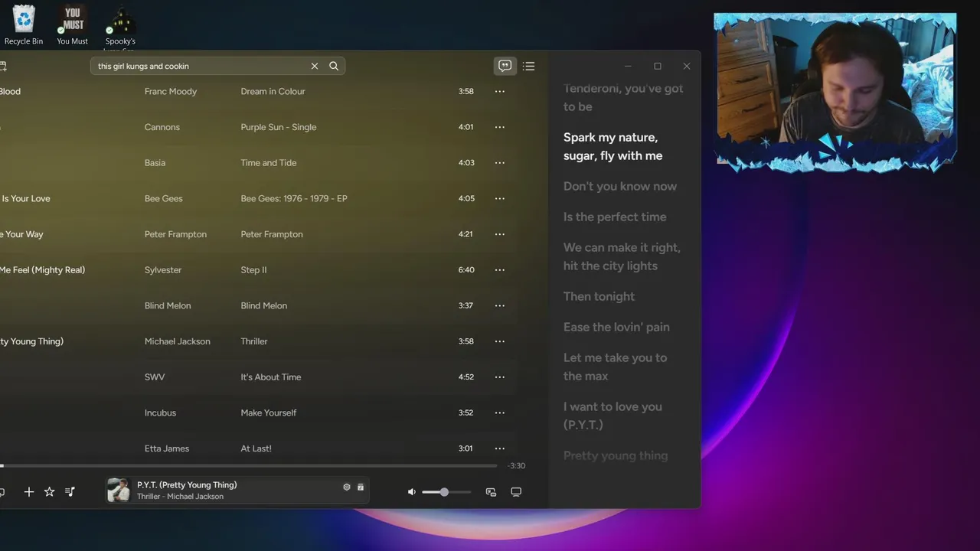Image resolution: width=980 pixels, height=551 pixels.
Task: Open album At Last!
Action: point(256,448)
